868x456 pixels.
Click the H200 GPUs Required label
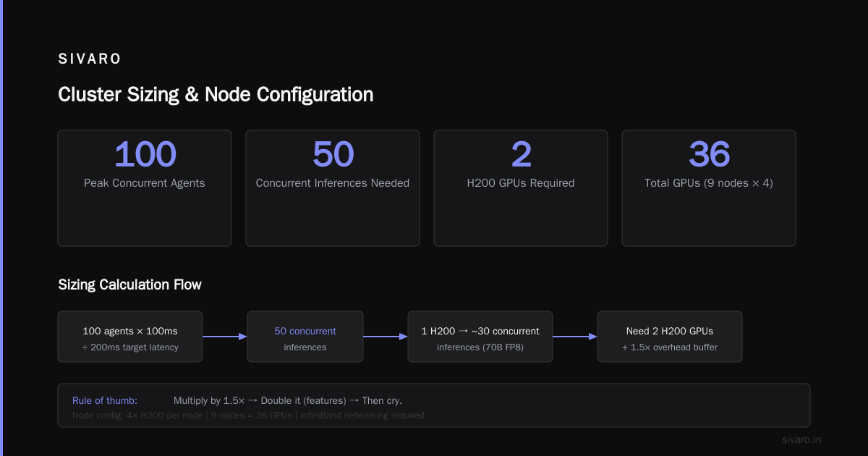point(521,183)
